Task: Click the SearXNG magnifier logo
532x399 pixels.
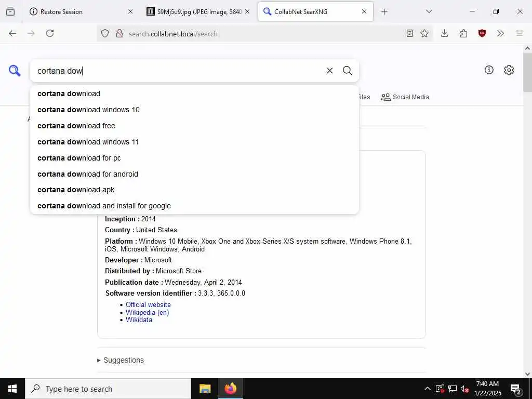Action: 15,71
